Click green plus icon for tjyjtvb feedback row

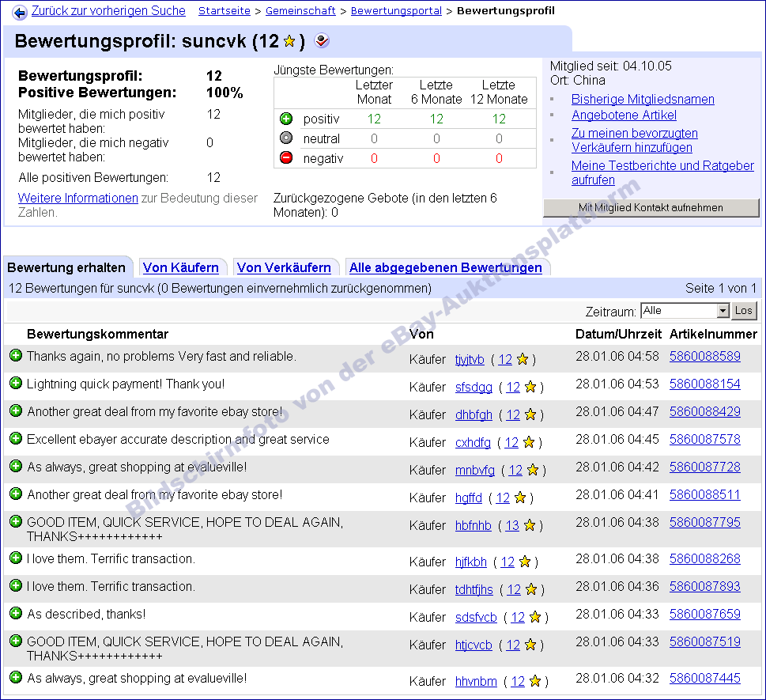coord(16,355)
